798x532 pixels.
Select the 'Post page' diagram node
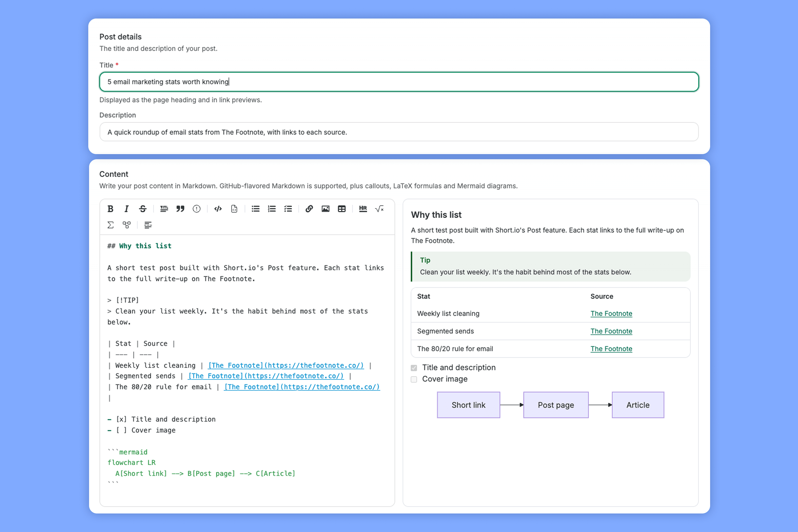[x=556, y=405]
